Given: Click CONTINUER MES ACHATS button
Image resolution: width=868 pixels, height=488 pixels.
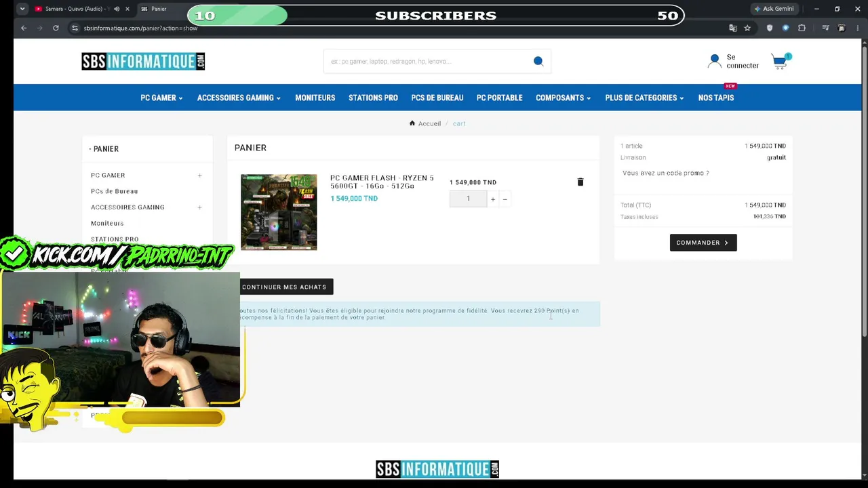Looking at the screenshot, I should 284,287.
